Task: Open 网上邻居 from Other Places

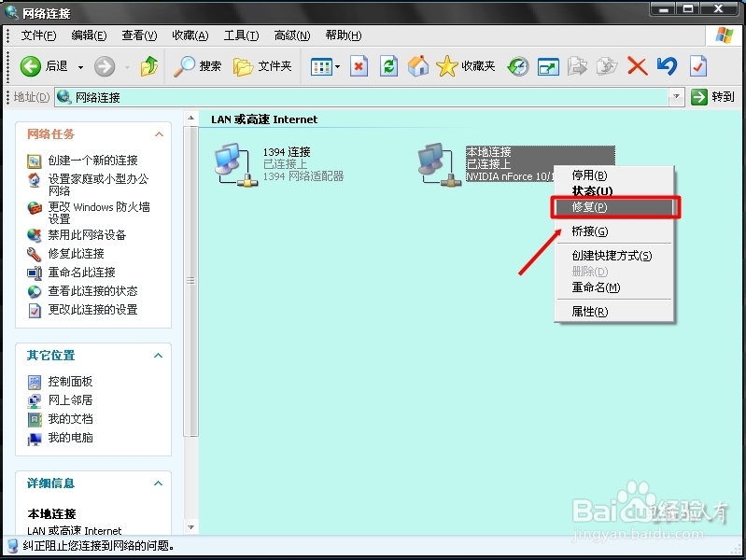Action: (70, 400)
